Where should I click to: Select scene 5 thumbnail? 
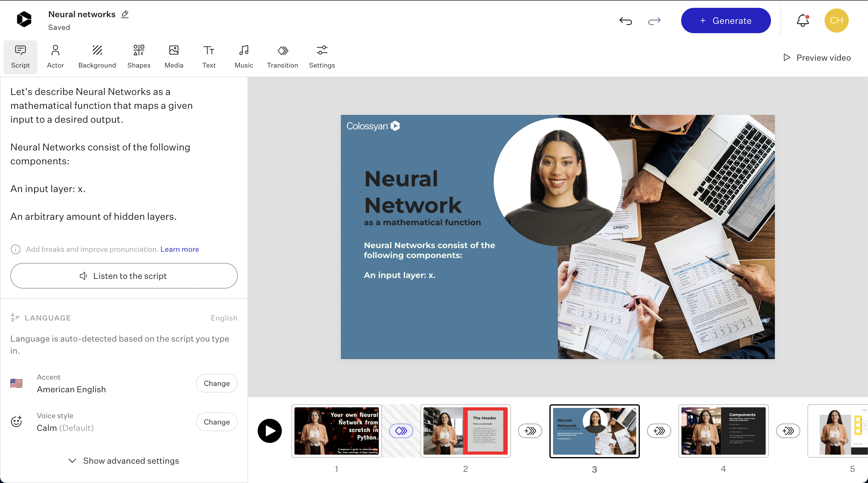click(838, 431)
